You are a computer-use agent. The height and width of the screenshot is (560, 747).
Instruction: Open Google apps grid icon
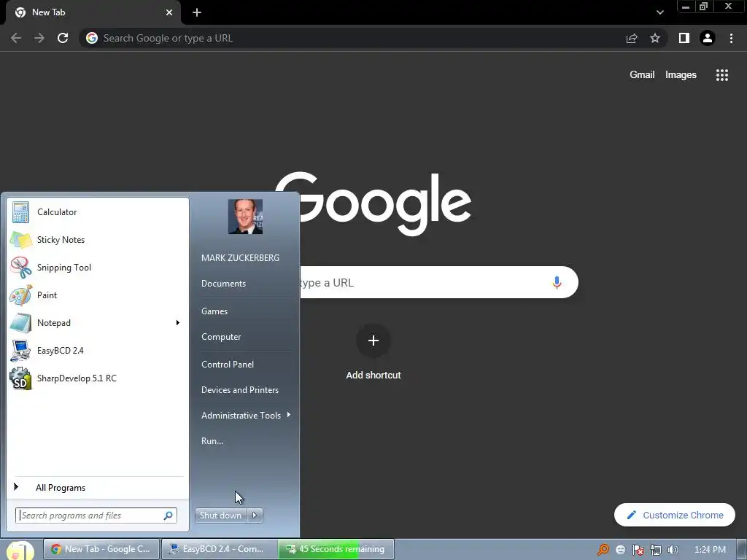722,75
